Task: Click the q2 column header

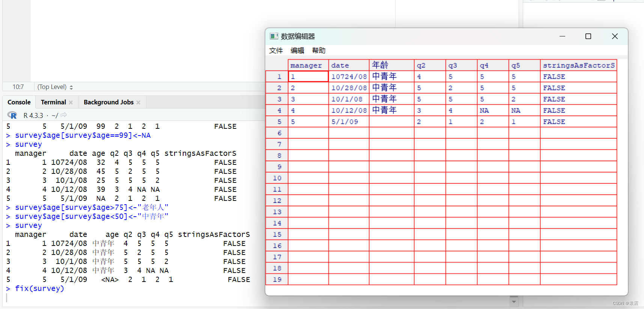Action: pos(430,65)
